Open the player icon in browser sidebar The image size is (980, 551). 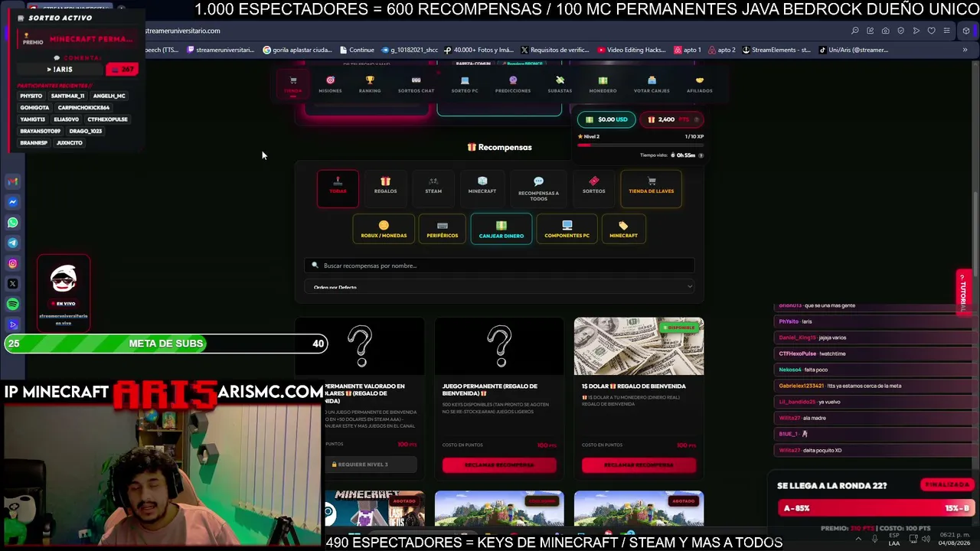point(12,324)
